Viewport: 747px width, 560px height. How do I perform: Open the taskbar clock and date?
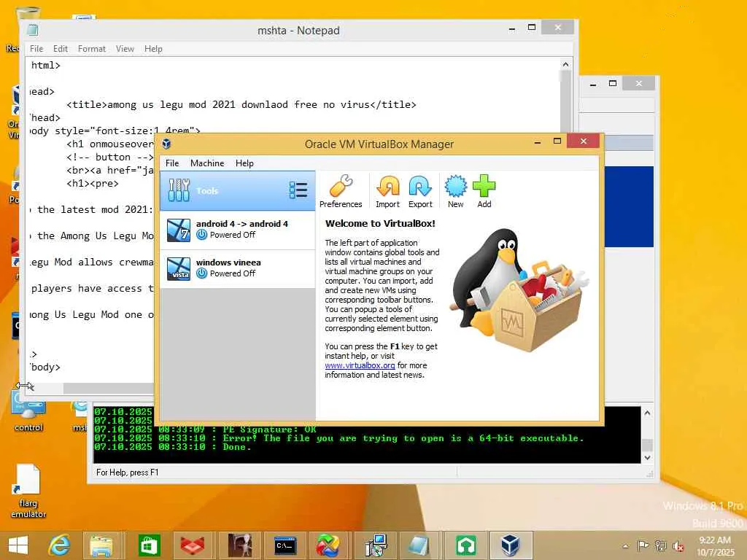tap(716, 546)
